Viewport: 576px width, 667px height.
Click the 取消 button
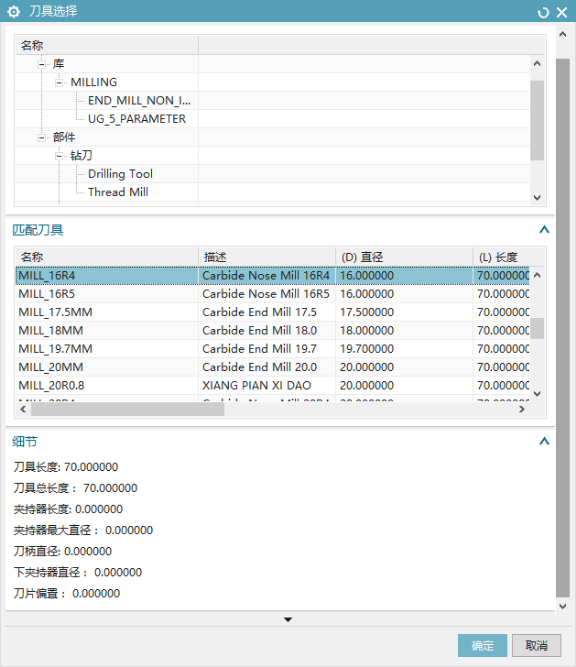[536, 646]
